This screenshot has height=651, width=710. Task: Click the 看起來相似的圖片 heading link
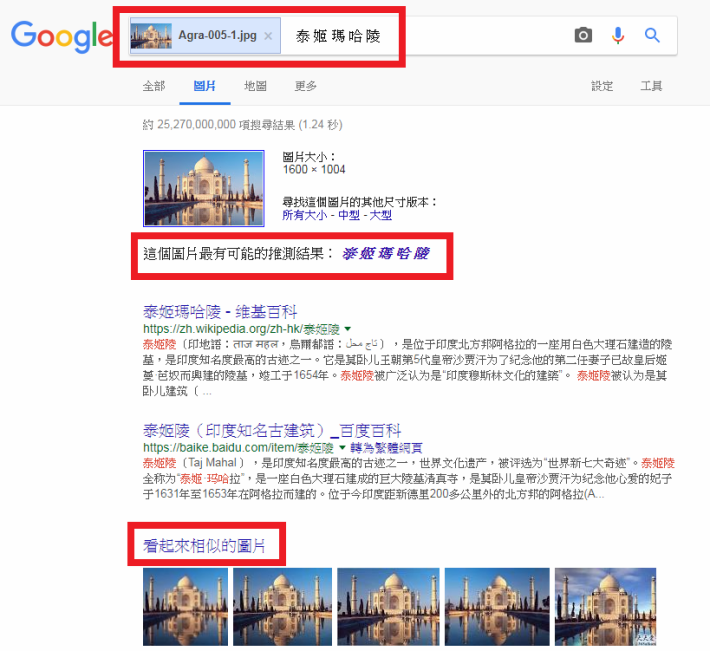(204, 546)
